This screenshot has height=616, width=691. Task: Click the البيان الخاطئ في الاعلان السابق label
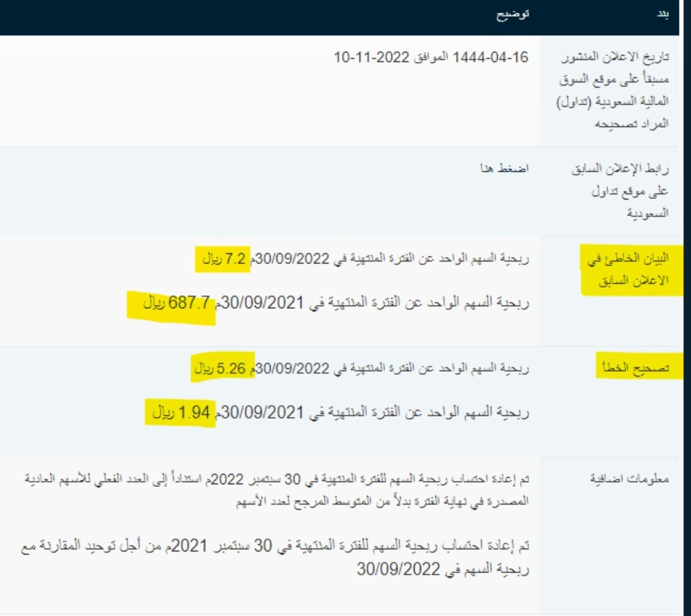coord(628,270)
